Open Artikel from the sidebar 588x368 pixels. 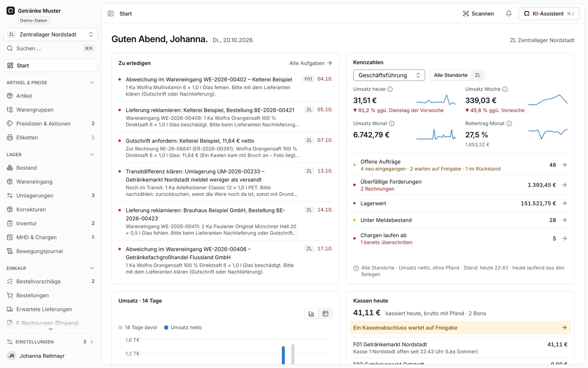coord(51,96)
